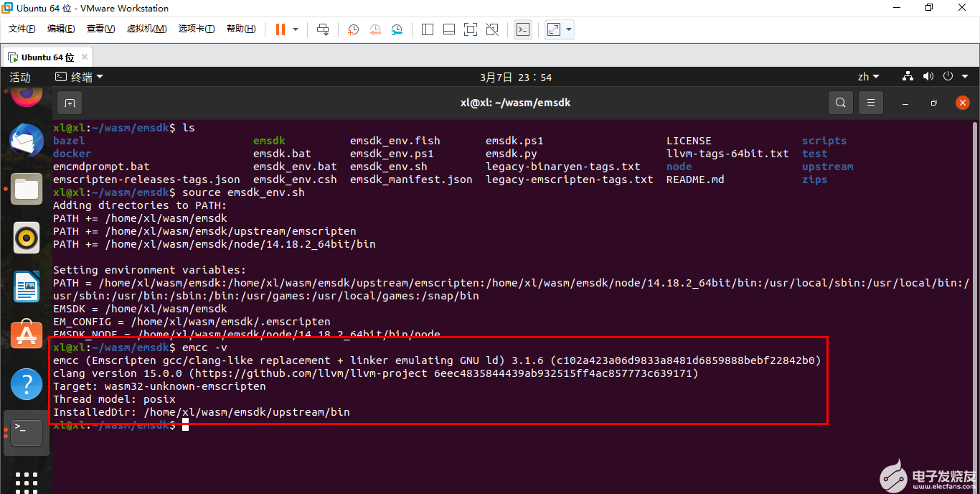The width and height of the screenshot is (980, 494).
Task: Open Help from the dock
Action: point(27,384)
